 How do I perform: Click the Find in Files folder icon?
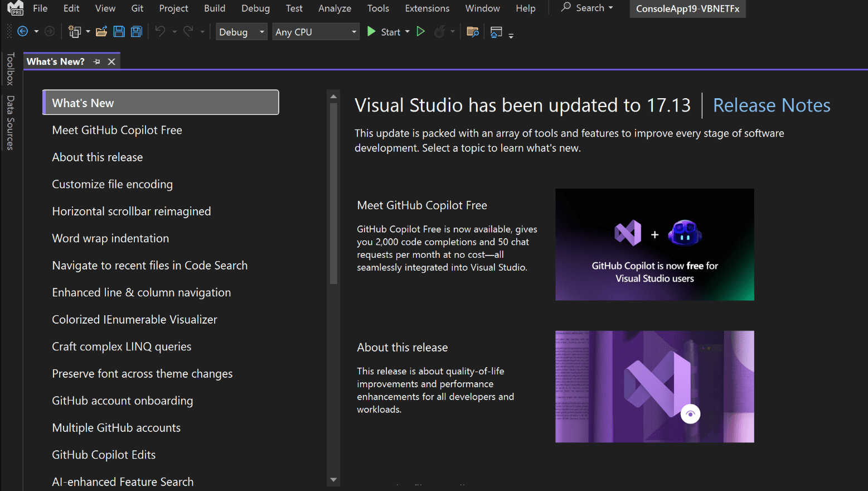coord(473,32)
